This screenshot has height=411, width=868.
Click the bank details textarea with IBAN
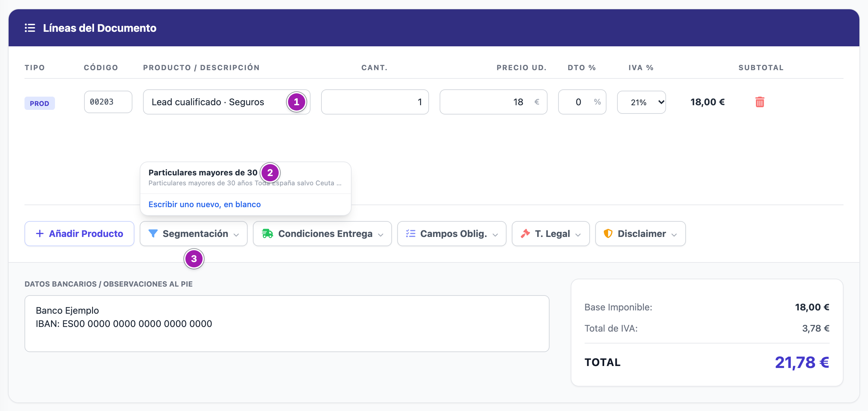[287, 323]
